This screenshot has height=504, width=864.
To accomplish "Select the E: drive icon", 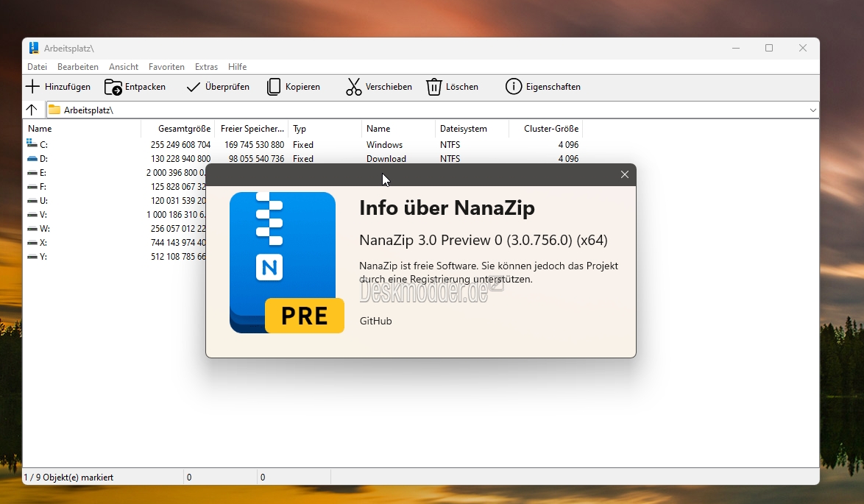I will (x=32, y=172).
